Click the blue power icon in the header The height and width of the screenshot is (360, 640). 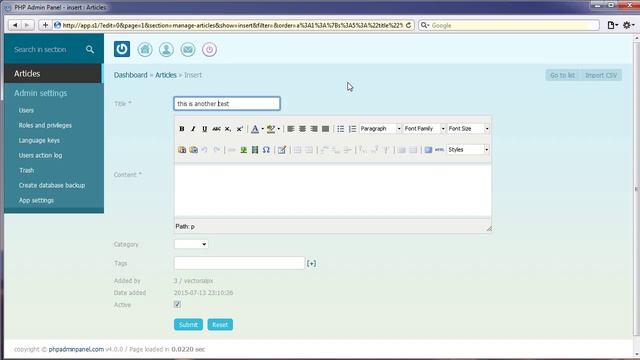[x=122, y=49]
